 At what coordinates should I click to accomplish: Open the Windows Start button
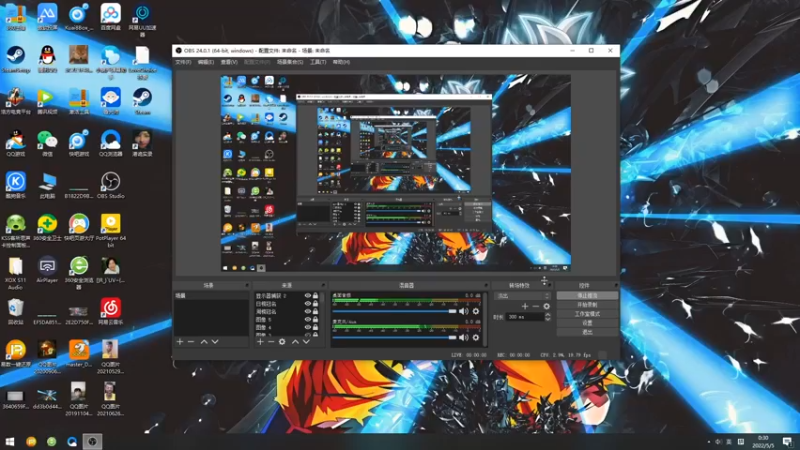[10, 441]
